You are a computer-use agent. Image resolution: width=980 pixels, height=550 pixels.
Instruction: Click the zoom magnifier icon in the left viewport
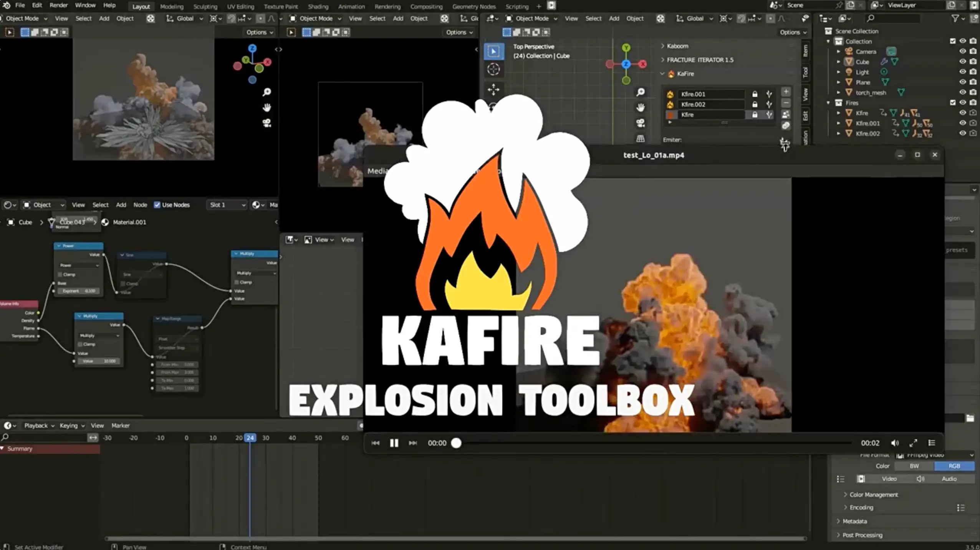click(267, 92)
